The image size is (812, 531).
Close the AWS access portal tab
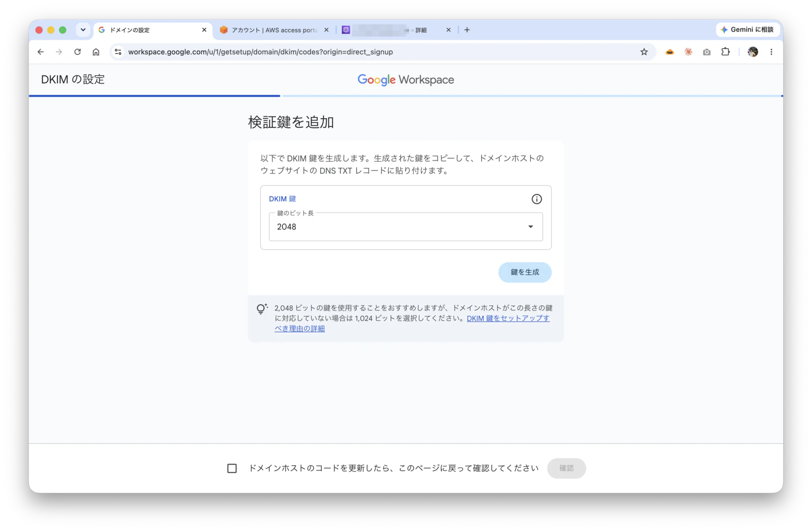[x=326, y=30]
